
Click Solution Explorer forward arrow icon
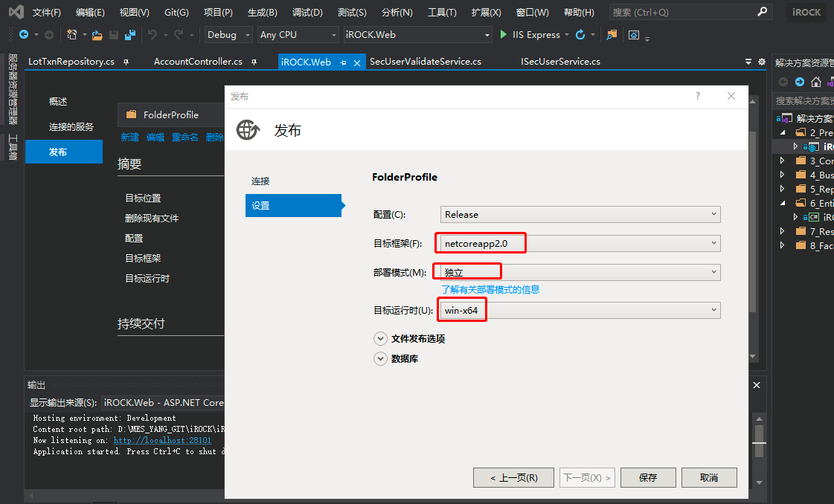tap(800, 82)
